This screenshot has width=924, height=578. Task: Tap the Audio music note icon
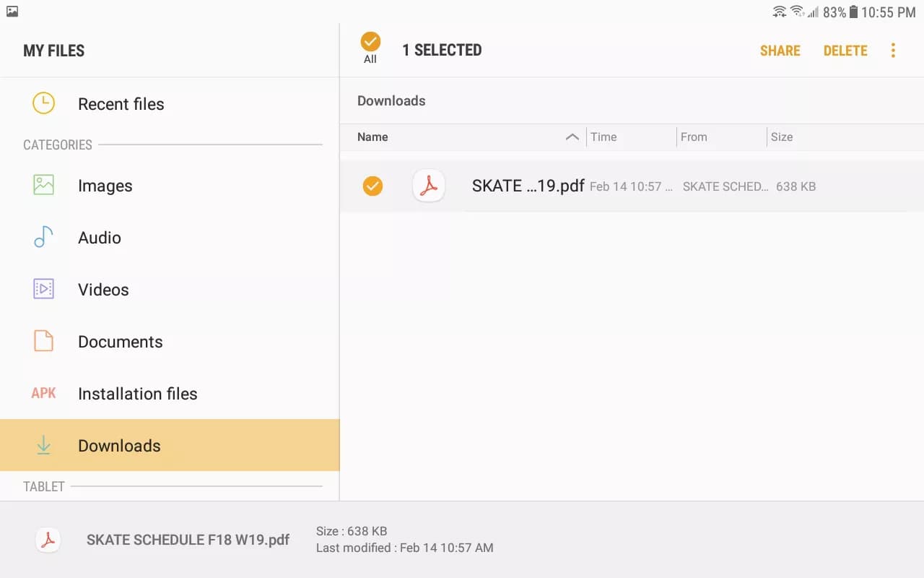(43, 237)
